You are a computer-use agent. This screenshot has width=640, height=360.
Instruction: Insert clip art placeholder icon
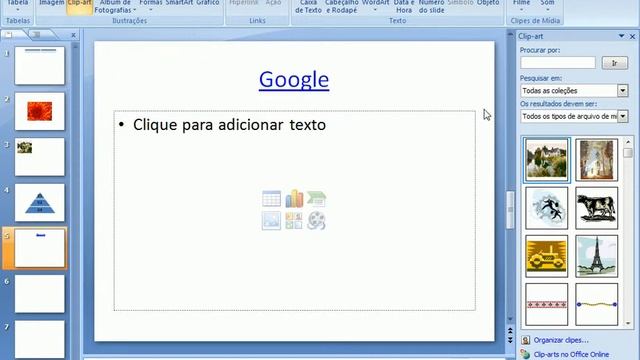coord(294,221)
